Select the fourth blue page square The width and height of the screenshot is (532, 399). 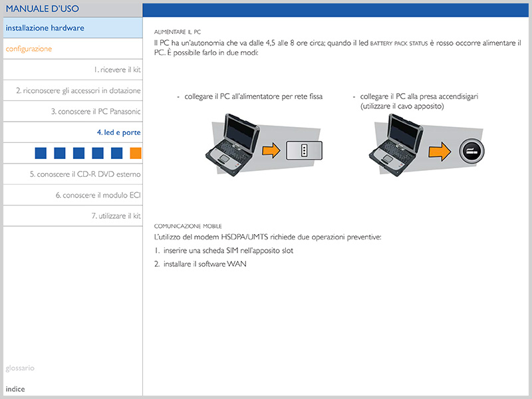pyautogui.click(x=98, y=154)
